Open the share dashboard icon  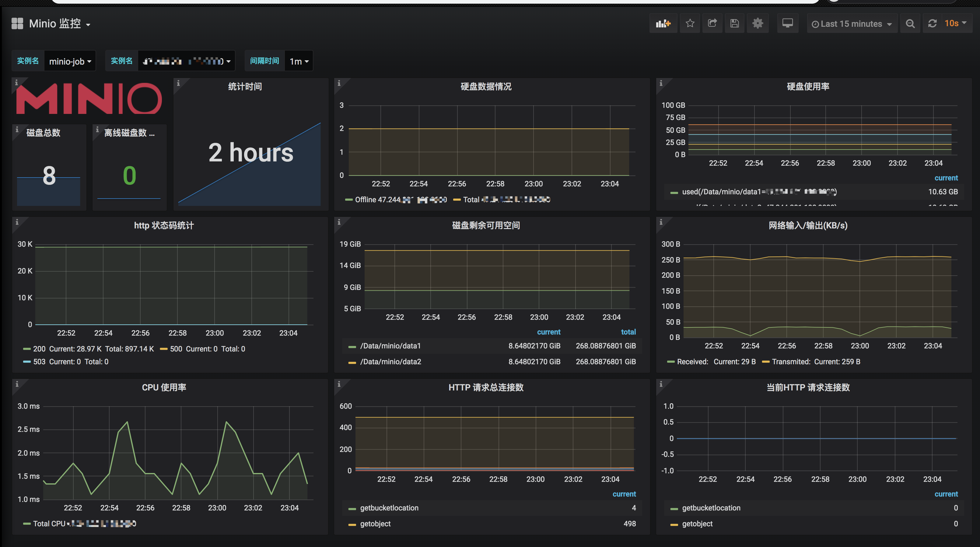(x=712, y=23)
